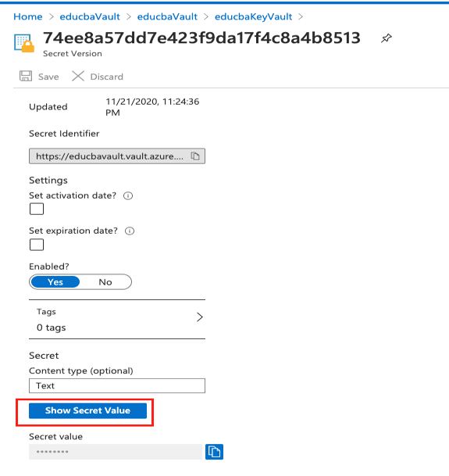Image resolution: width=449 pixels, height=476 pixels.
Task: Open the 0 tags row
Action: 117,320
